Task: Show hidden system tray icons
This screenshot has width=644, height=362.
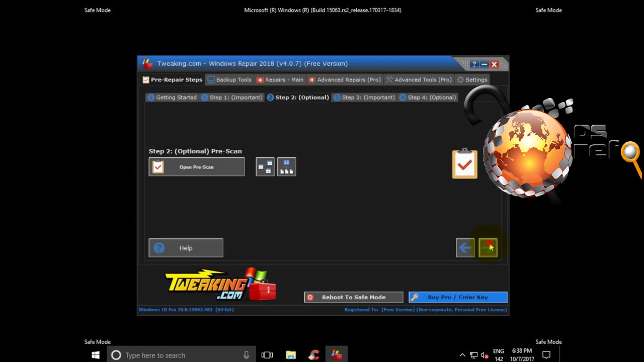Action: pos(462,355)
